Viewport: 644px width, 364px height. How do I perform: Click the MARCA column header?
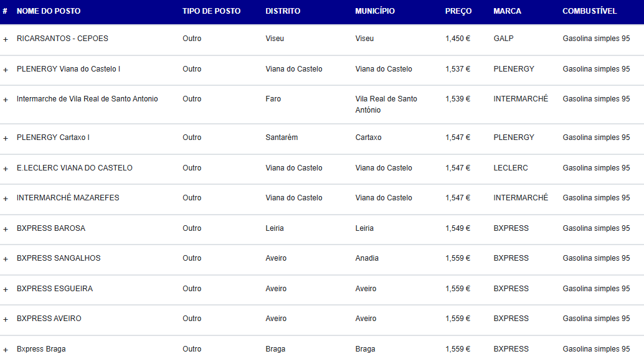point(507,11)
